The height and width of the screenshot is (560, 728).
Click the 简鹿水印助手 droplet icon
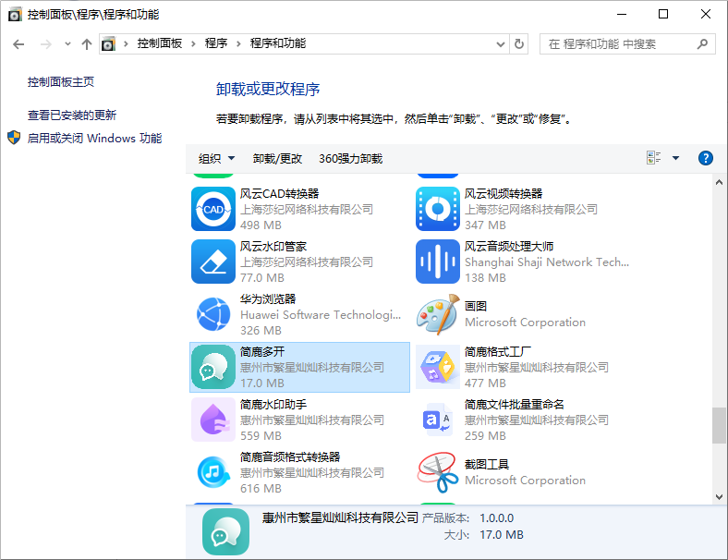click(213, 420)
